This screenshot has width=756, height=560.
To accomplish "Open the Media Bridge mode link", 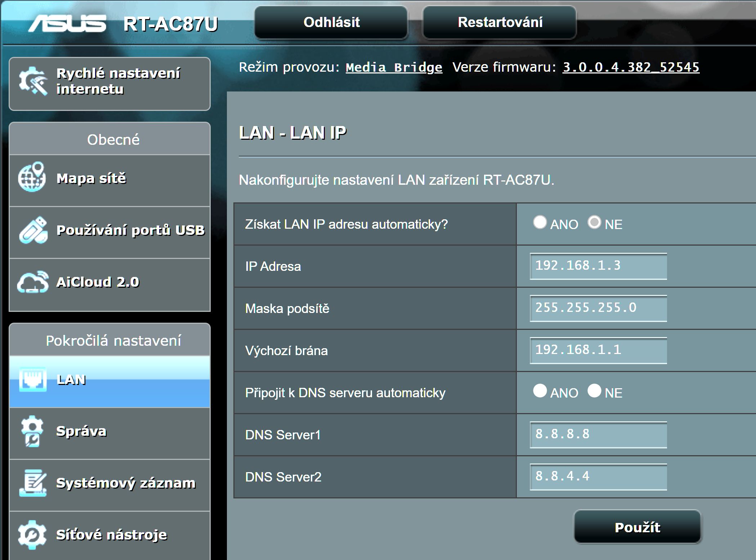I will pyautogui.click(x=394, y=67).
